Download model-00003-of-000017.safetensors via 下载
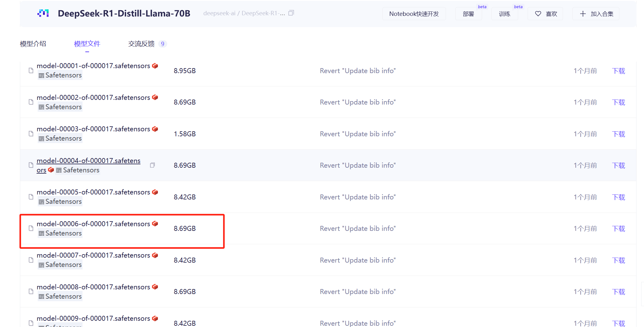Screen dimensions: 644x327 (618, 134)
